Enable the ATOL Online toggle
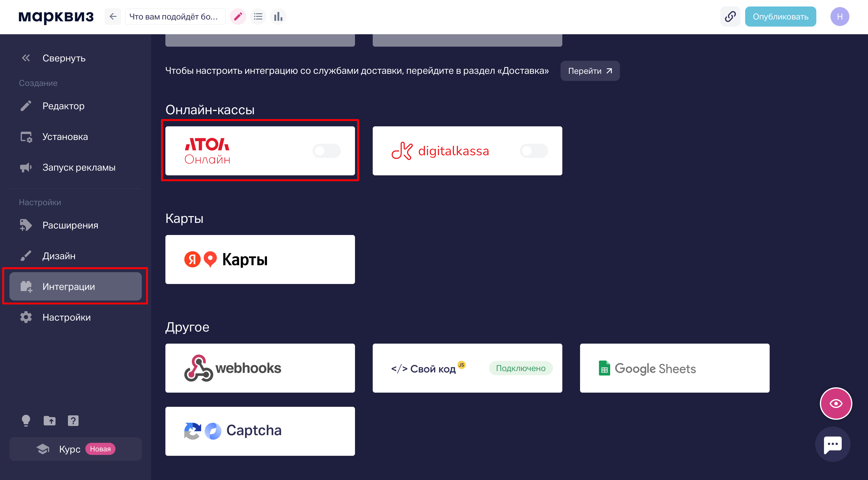Image resolution: width=868 pixels, height=480 pixels. (x=326, y=151)
